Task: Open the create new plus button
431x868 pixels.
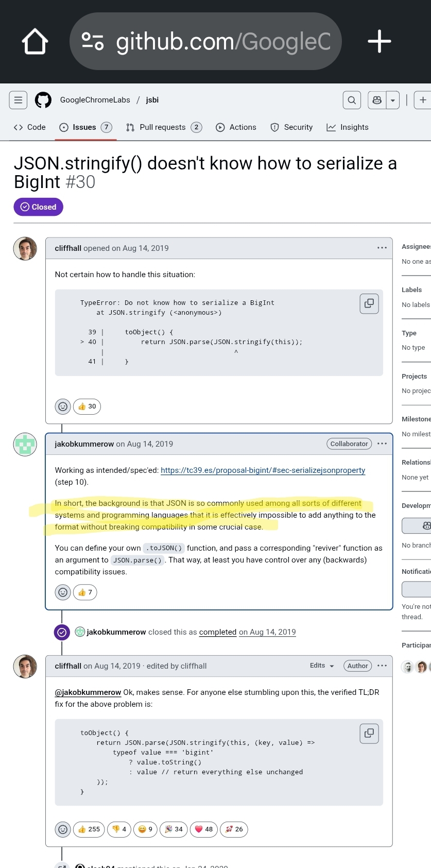Action: (423, 100)
